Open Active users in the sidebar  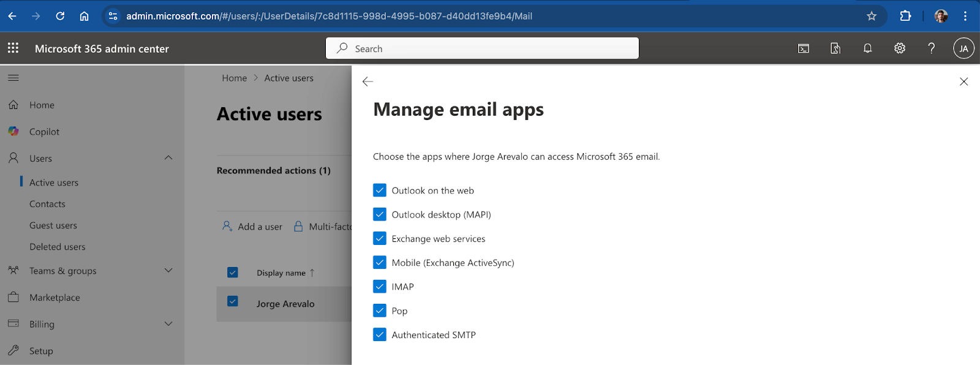coord(54,182)
